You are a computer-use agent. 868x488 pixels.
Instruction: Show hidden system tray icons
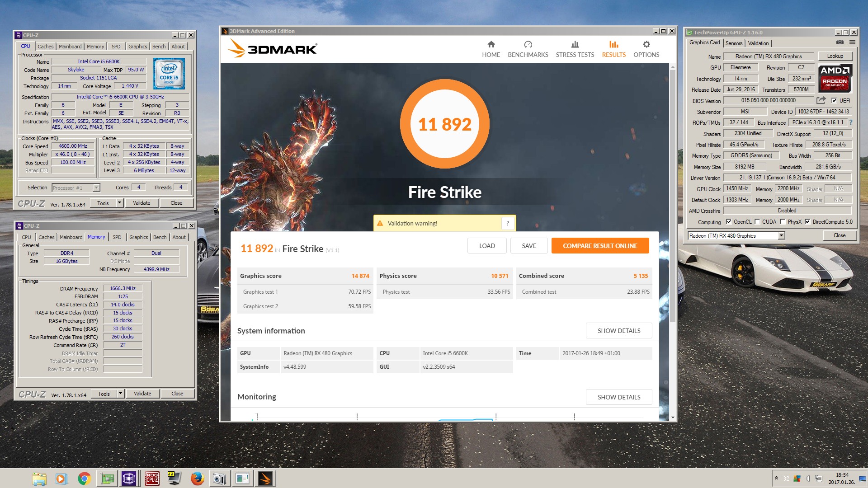[x=776, y=478]
